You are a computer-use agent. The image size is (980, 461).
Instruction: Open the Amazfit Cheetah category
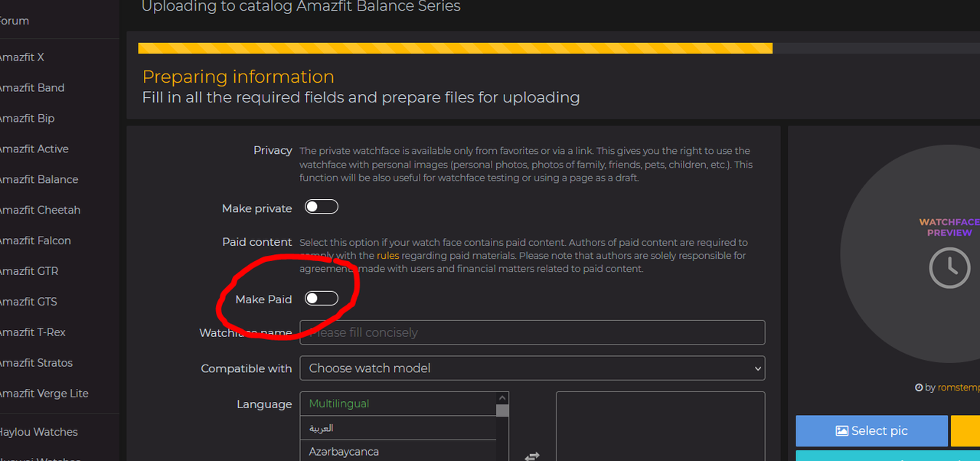click(40, 210)
